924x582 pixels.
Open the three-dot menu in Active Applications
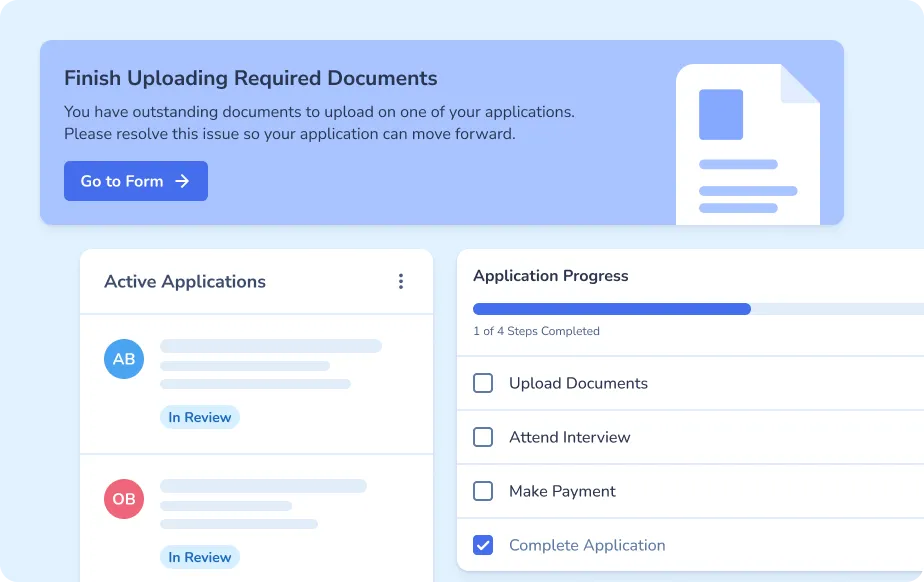[401, 282]
